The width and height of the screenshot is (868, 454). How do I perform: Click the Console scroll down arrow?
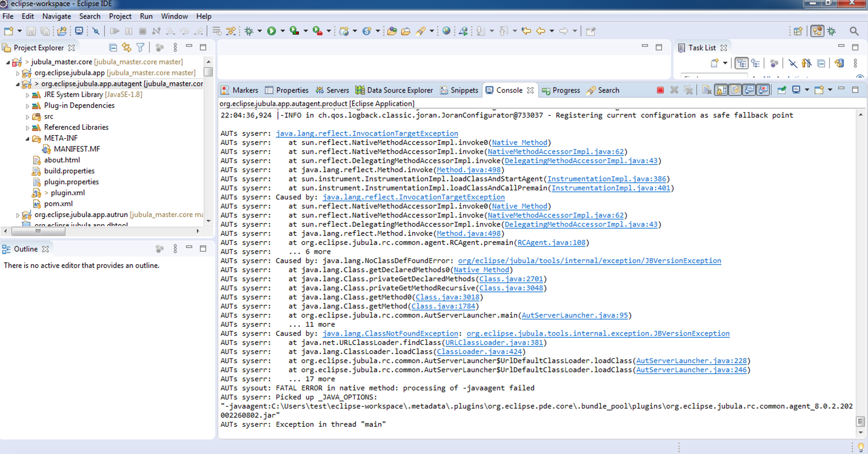click(x=861, y=432)
